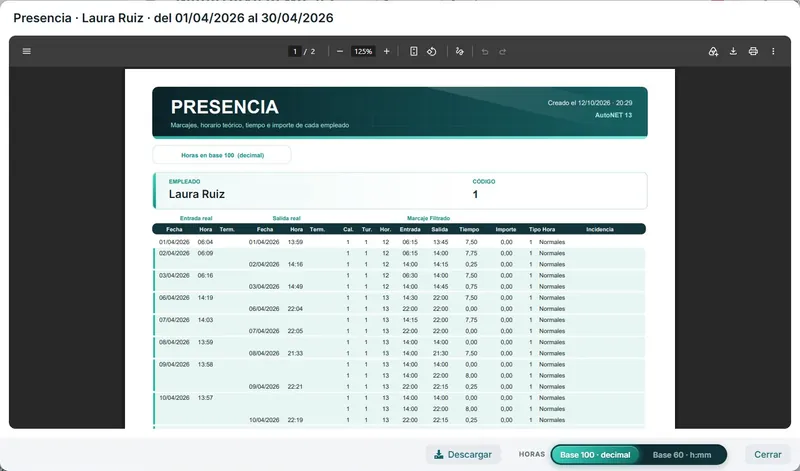Viewport: 800px width, 471px height.
Task: Print the document with printer icon
Action: 753,51
